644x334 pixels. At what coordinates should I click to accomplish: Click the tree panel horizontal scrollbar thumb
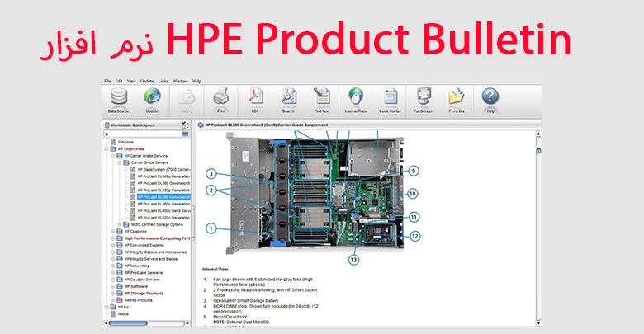pyautogui.click(x=128, y=323)
